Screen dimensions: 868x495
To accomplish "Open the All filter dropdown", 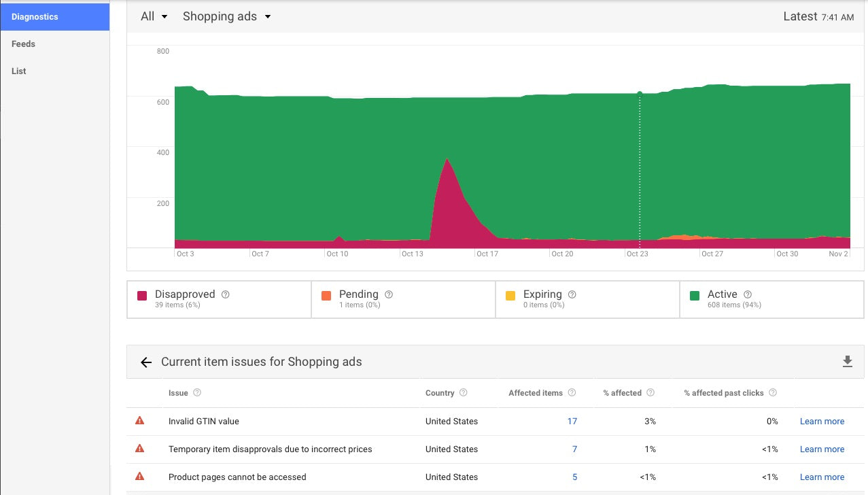I will pyautogui.click(x=154, y=16).
